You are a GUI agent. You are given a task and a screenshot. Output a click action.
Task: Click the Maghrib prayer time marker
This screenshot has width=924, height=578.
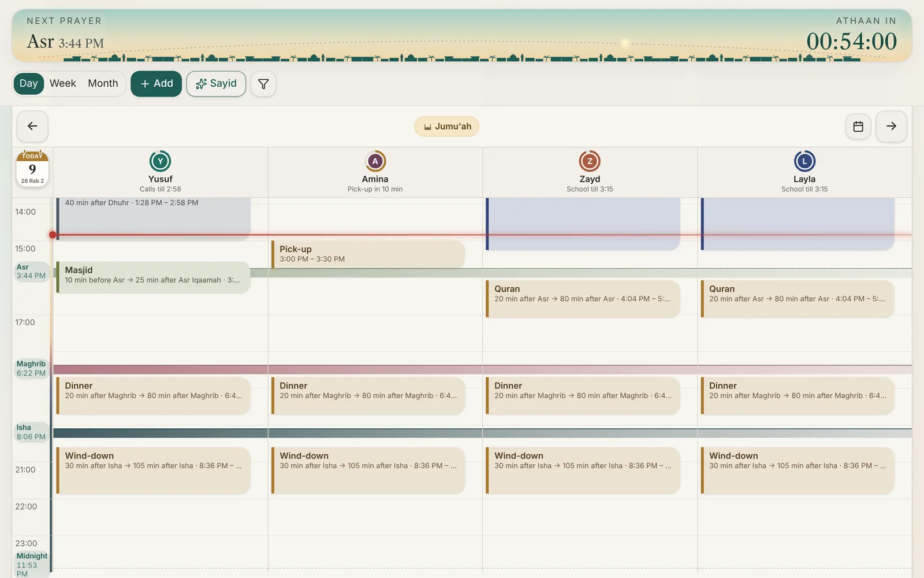pos(31,369)
